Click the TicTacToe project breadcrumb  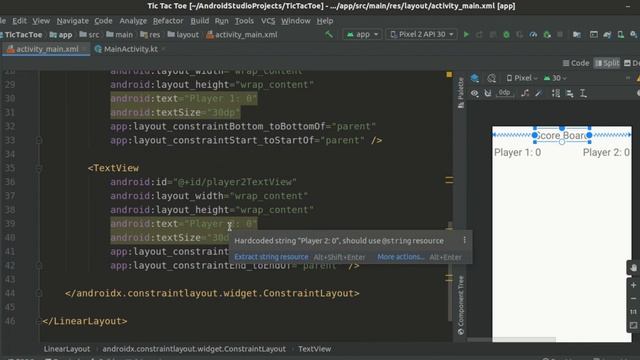pos(21,35)
